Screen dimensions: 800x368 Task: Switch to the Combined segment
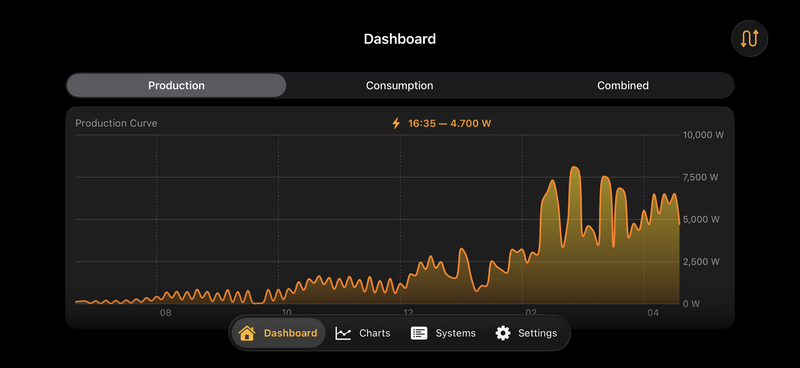tap(623, 85)
